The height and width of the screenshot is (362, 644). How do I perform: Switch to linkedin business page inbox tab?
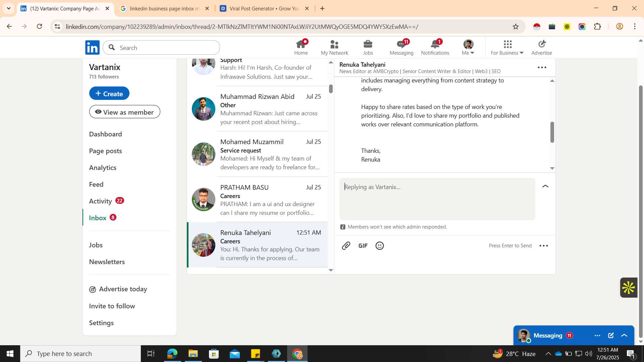165,8
